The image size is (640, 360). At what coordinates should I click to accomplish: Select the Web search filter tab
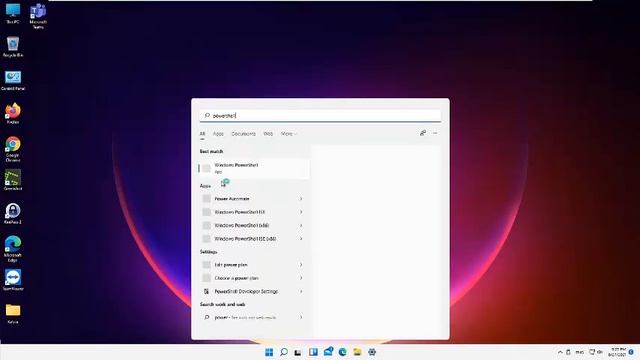[268, 134]
